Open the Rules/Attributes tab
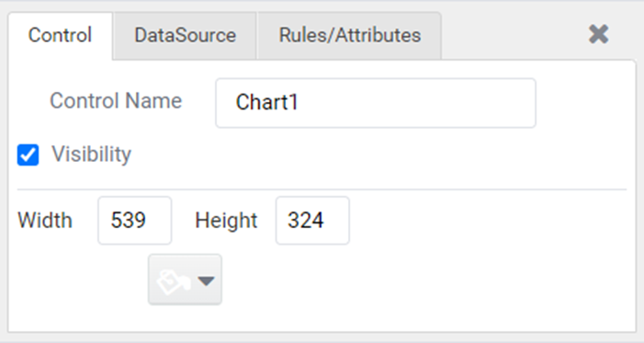 pyautogui.click(x=349, y=36)
